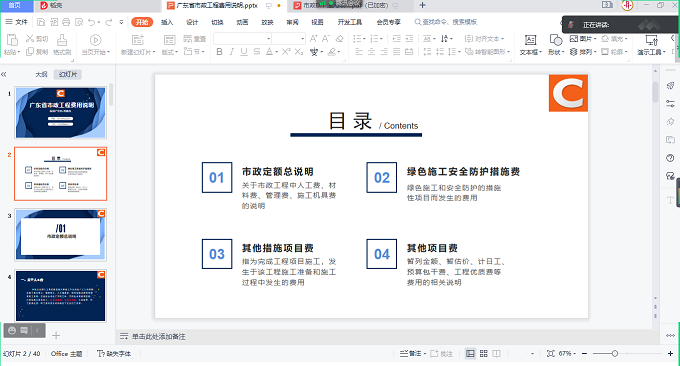Switch to the Design ribbon tab
680x366 pixels.
192,22
